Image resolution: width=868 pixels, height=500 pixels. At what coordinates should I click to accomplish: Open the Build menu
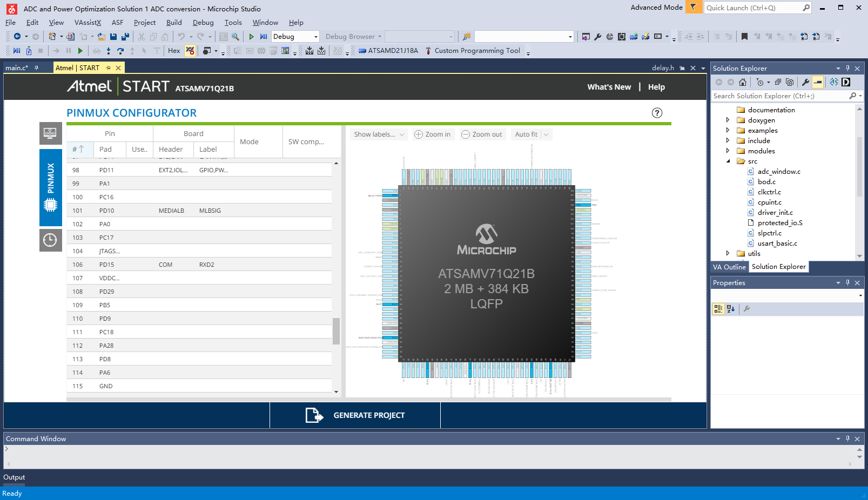pos(174,23)
